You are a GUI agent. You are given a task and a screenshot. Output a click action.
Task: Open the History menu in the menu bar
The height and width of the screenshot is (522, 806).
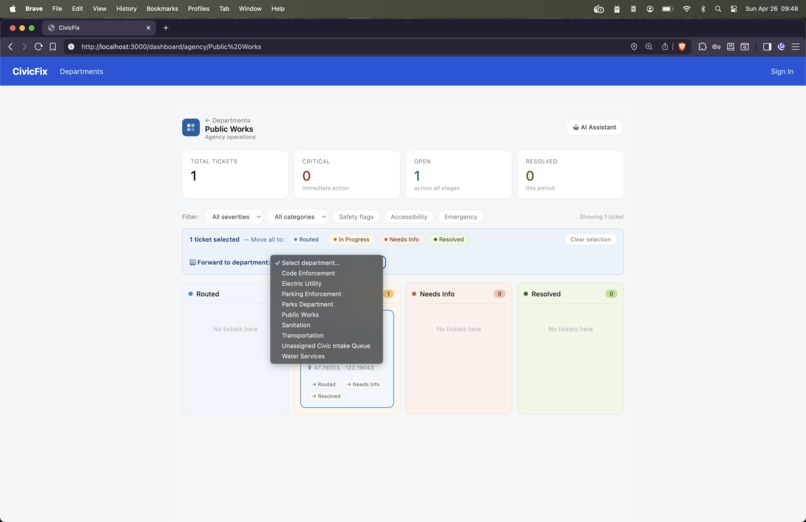pyautogui.click(x=126, y=9)
